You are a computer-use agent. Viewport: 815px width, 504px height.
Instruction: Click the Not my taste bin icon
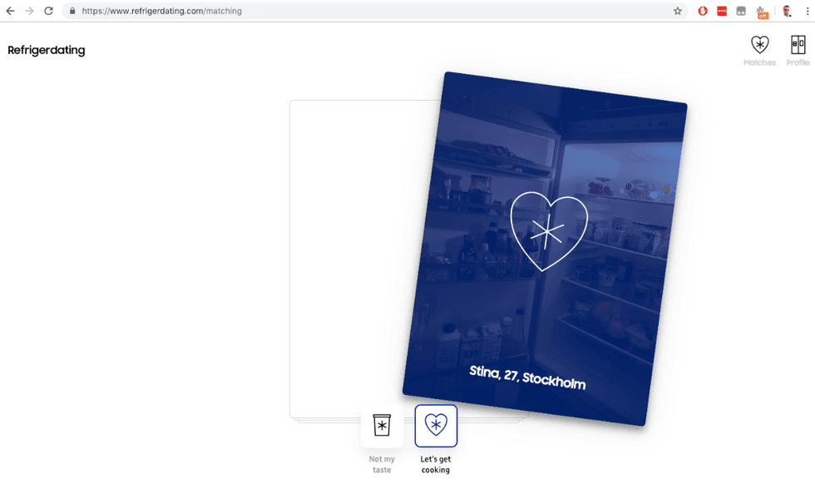(382, 426)
